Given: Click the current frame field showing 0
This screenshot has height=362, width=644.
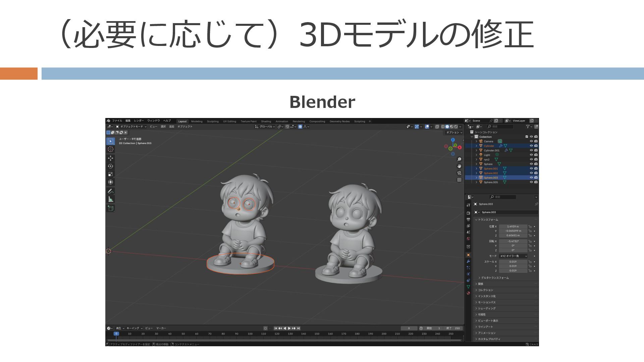Looking at the screenshot, I should pos(409,328).
